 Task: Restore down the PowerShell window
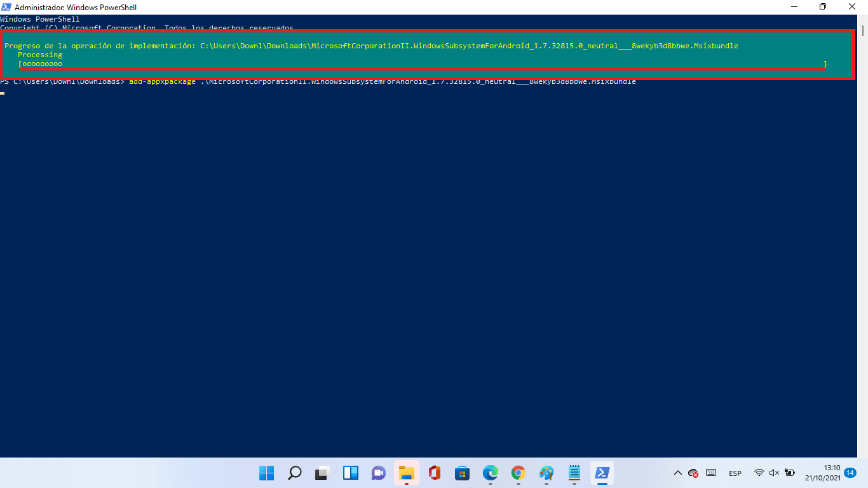(823, 7)
